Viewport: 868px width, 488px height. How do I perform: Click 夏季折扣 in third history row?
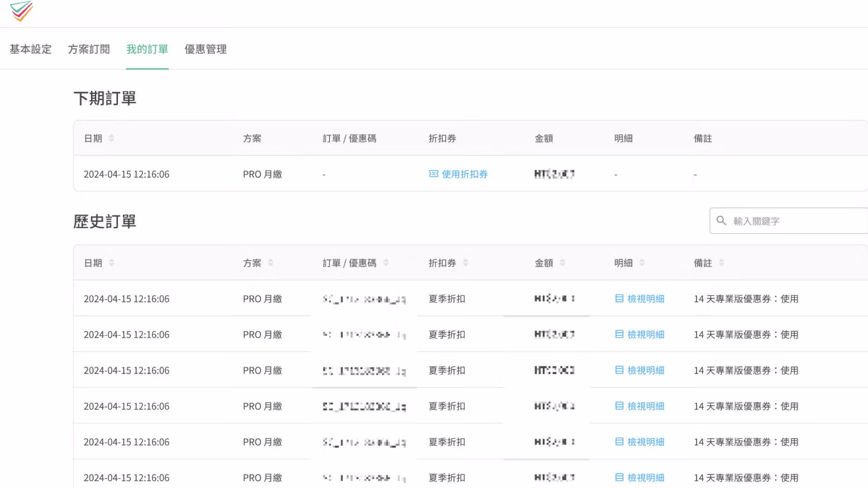(447, 371)
